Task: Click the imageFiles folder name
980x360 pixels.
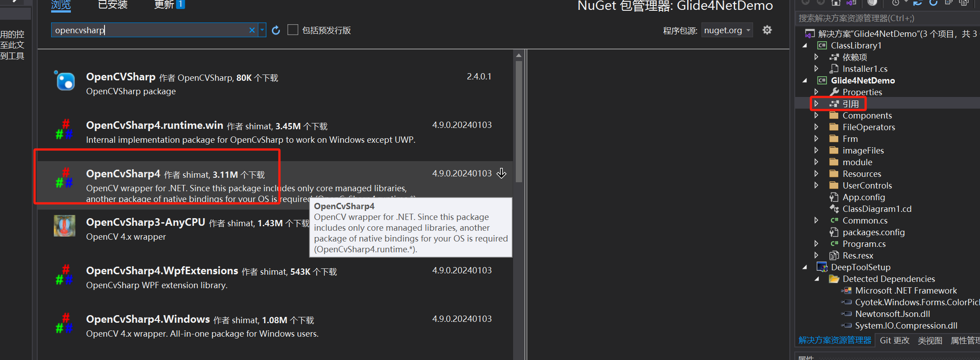Action: click(x=863, y=150)
